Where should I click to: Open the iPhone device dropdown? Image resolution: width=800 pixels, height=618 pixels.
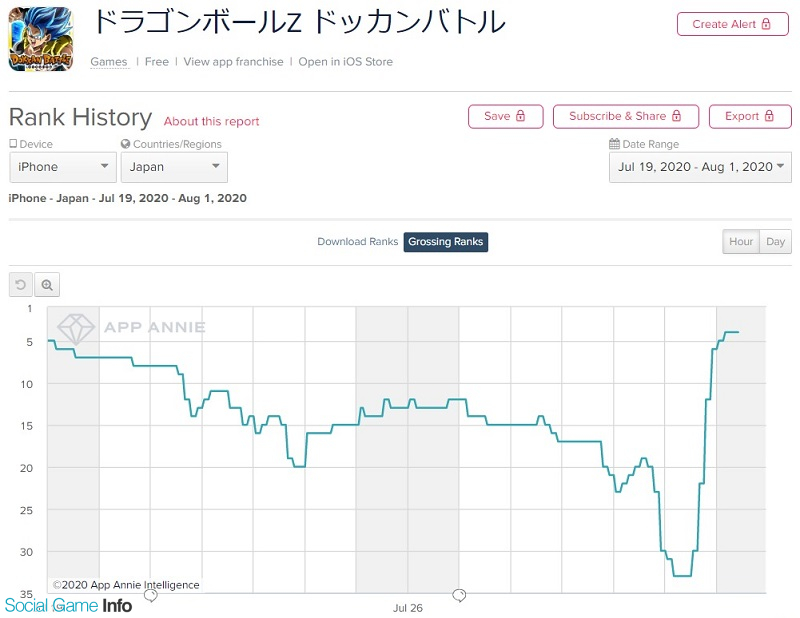pyautogui.click(x=63, y=167)
